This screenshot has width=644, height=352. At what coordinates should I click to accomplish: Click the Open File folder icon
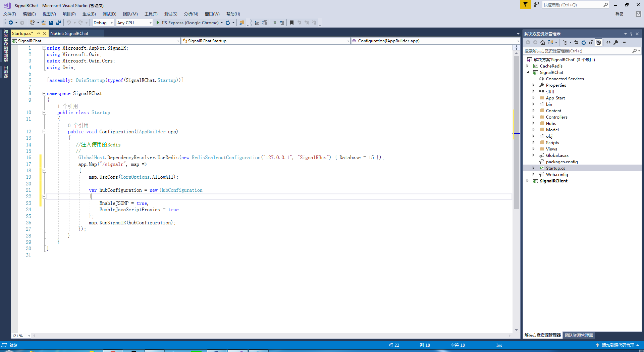pos(44,23)
